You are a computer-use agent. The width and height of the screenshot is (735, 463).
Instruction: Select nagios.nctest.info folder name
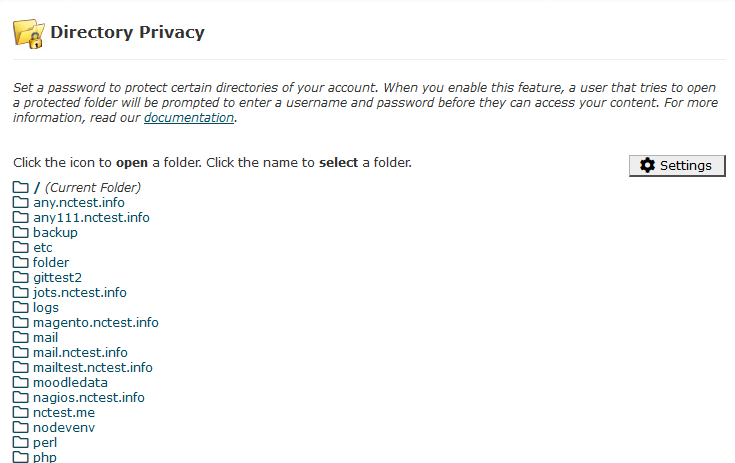tap(89, 397)
